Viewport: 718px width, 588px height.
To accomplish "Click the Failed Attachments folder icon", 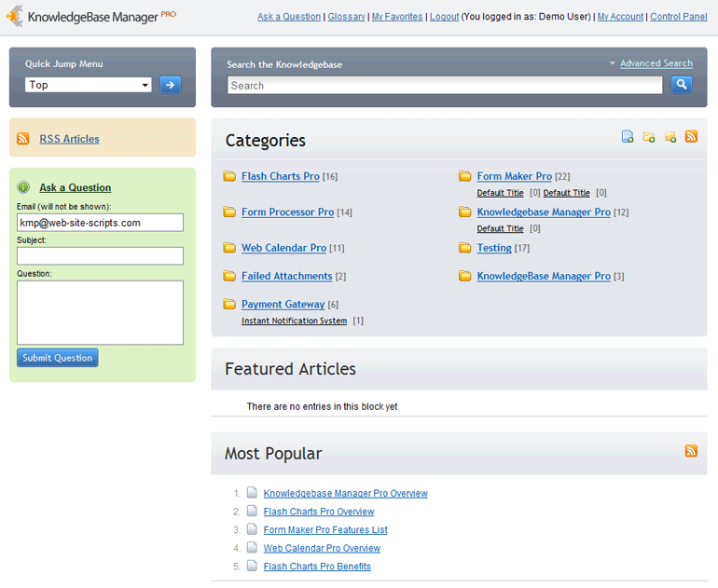I will pyautogui.click(x=229, y=276).
